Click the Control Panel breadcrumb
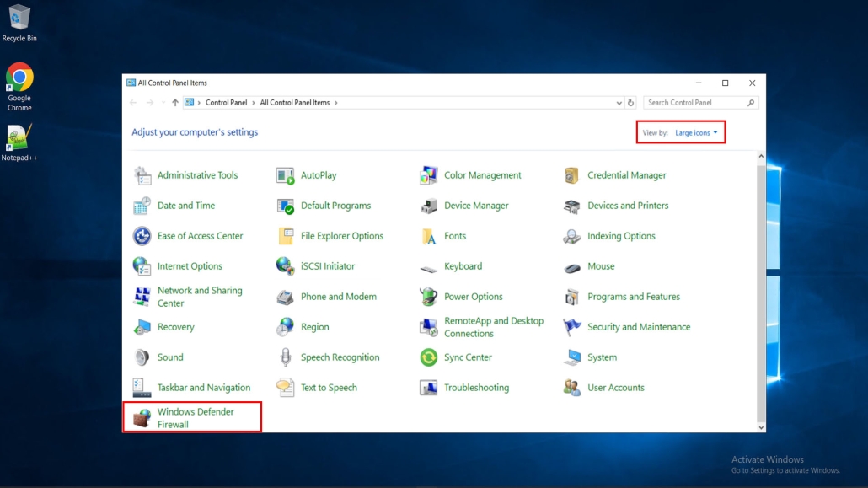Screen dimensions: 868x488 tap(227, 103)
